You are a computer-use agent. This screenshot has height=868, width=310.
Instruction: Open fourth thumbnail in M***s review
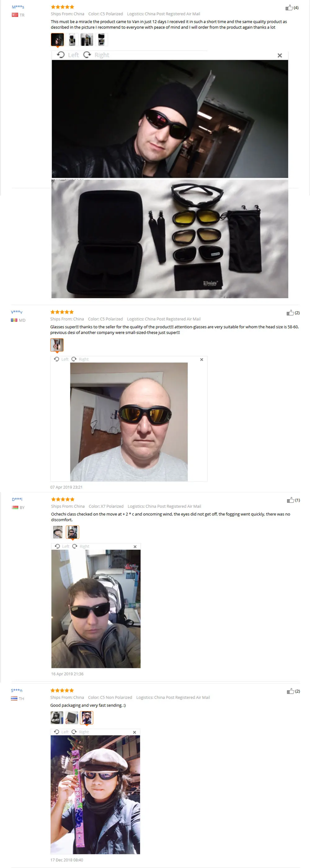(x=101, y=40)
